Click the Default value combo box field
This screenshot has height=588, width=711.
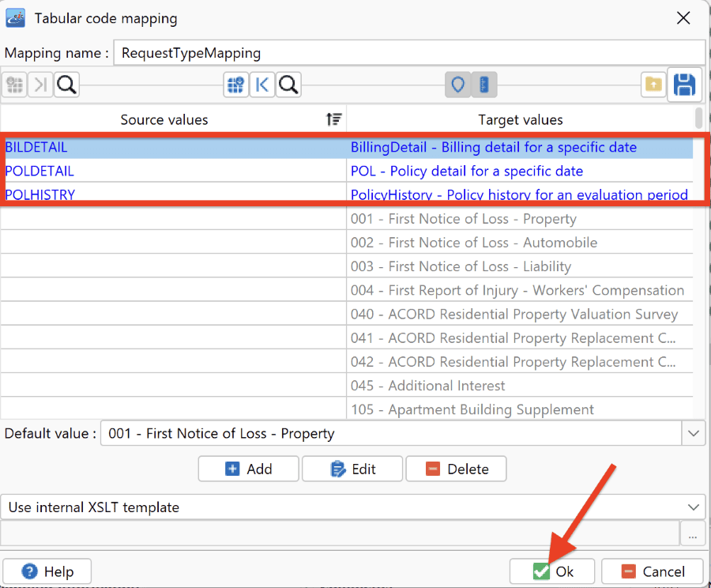click(391, 433)
